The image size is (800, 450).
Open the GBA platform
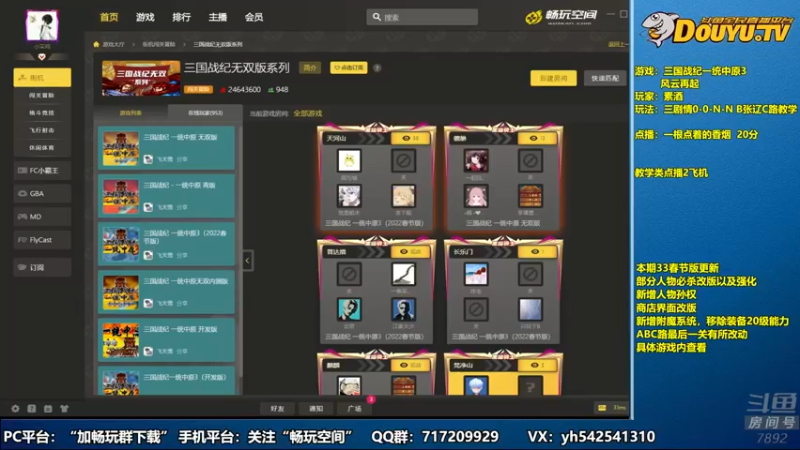(42, 193)
